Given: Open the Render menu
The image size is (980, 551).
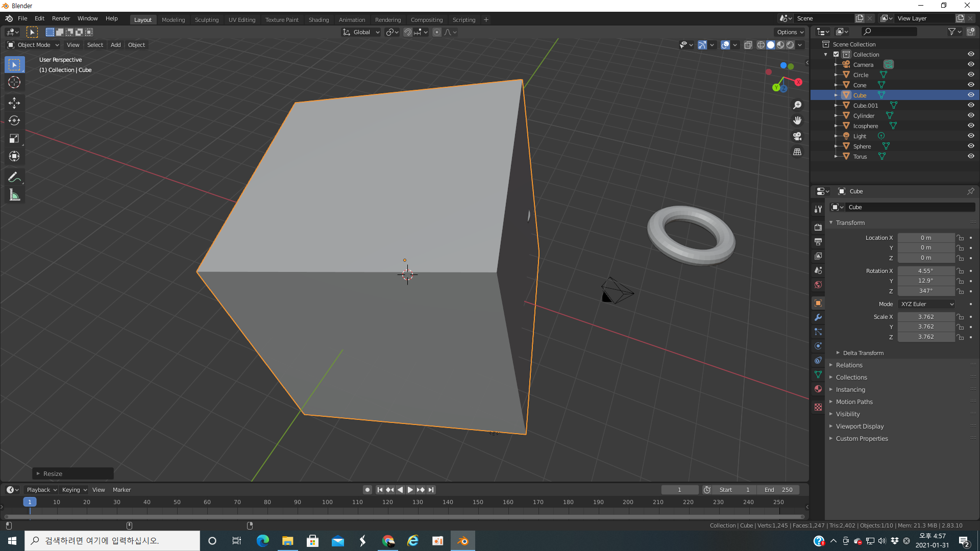Looking at the screenshot, I should coord(61,18).
